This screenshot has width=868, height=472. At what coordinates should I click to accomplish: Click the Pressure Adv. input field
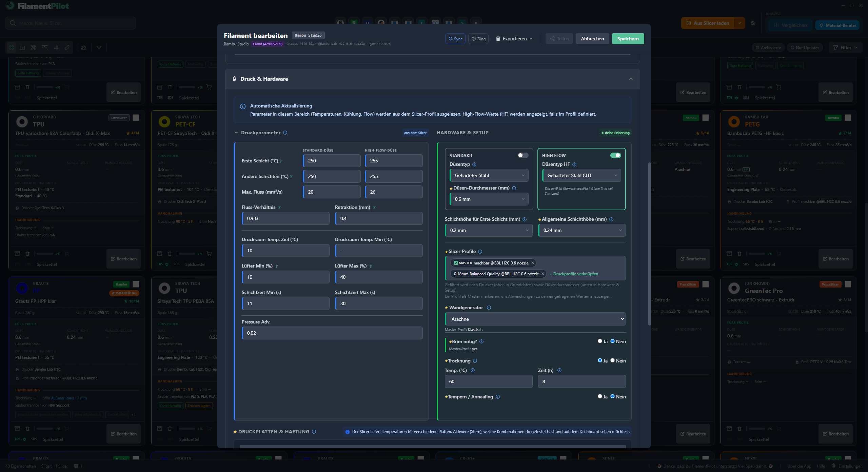click(x=332, y=333)
